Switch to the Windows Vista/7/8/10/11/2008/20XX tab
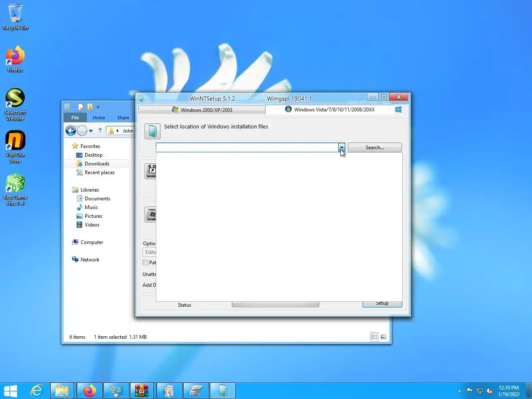The image size is (532, 399). [330, 109]
